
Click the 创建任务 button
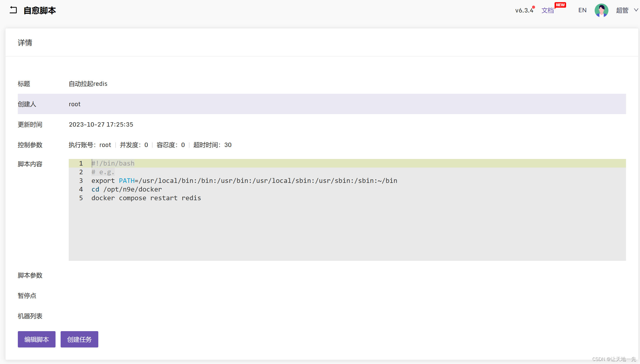click(79, 339)
